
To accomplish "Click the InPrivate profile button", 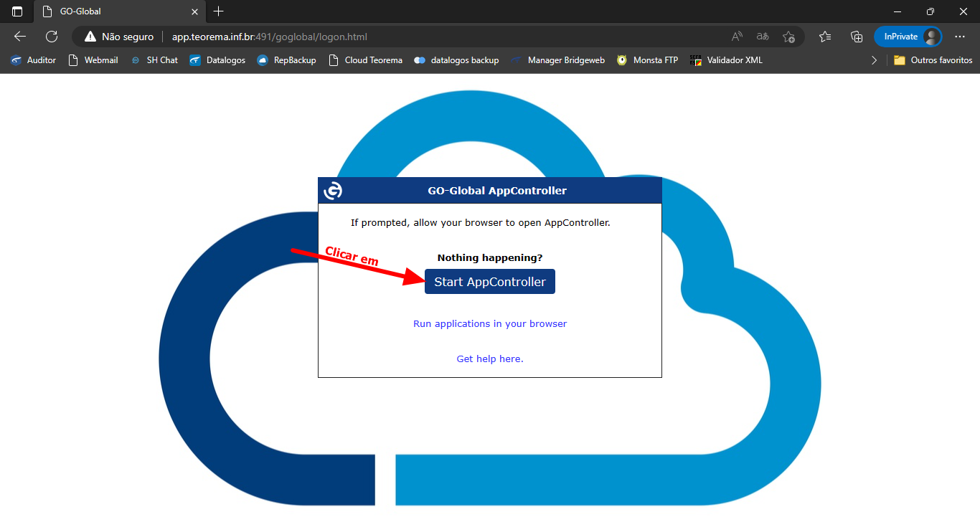I will click(x=908, y=37).
